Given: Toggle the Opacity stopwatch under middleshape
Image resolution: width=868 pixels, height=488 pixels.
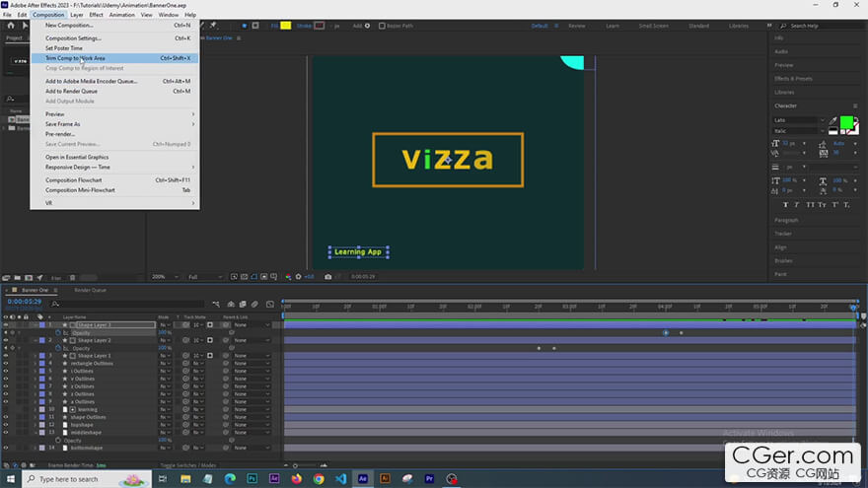Looking at the screenshot, I should [x=58, y=441].
